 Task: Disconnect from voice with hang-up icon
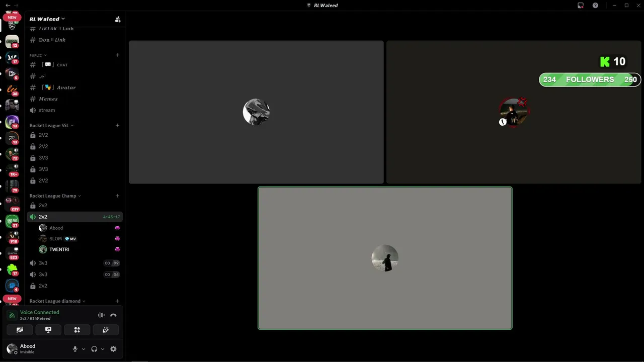(x=113, y=315)
